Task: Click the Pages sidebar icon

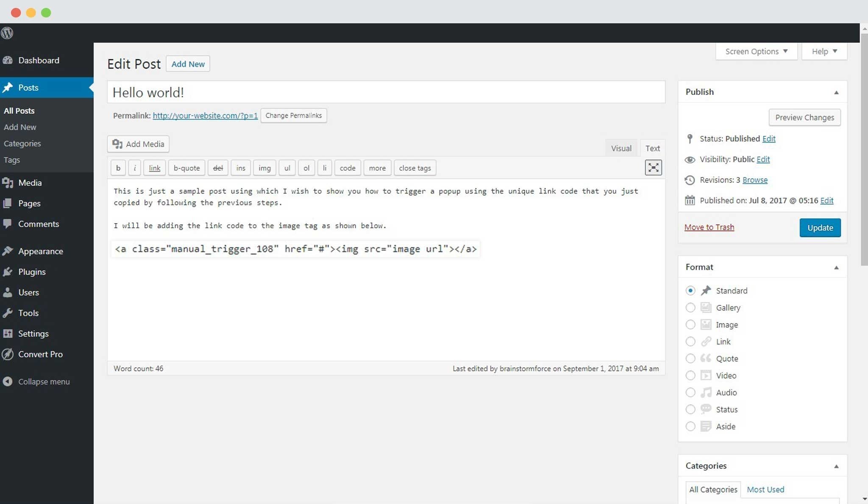Action: (8, 203)
